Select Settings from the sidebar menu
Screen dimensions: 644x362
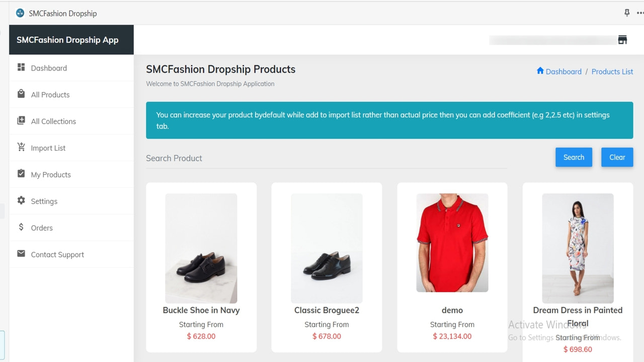tap(44, 201)
